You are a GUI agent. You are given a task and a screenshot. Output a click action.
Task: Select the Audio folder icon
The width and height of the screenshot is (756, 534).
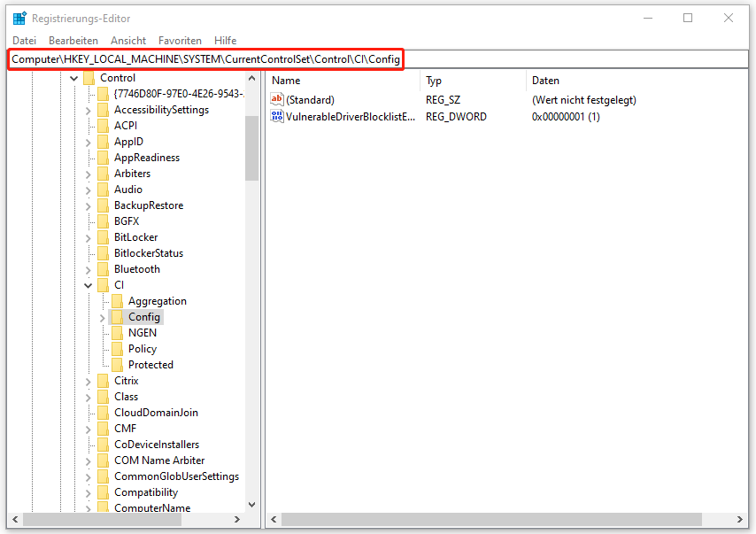[103, 190]
